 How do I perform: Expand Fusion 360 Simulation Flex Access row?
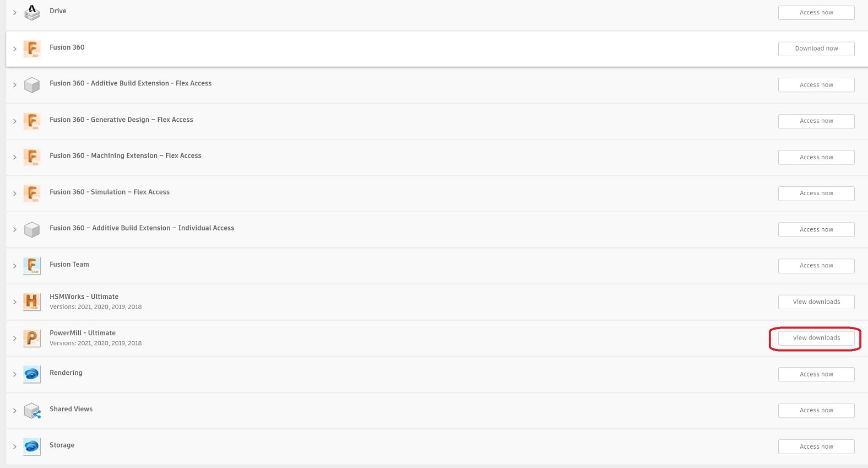15,193
